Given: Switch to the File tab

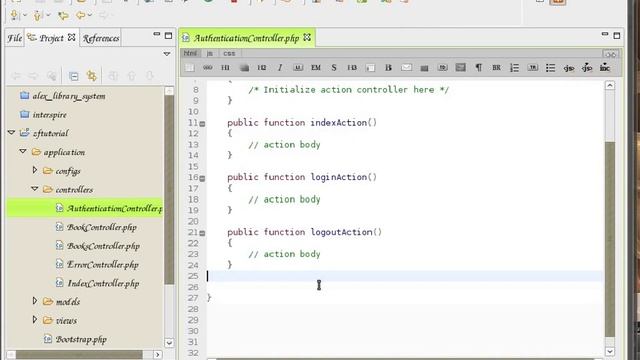Looking at the screenshot, I should [x=15, y=38].
